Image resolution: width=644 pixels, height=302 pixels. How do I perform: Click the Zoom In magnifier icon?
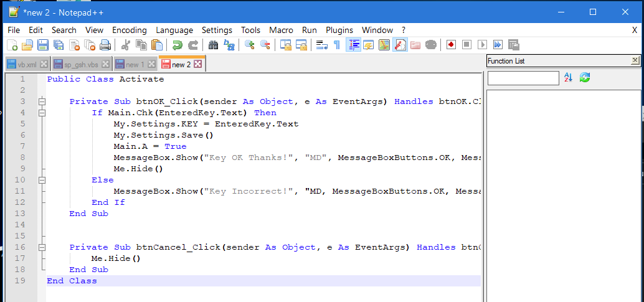tap(250, 45)
